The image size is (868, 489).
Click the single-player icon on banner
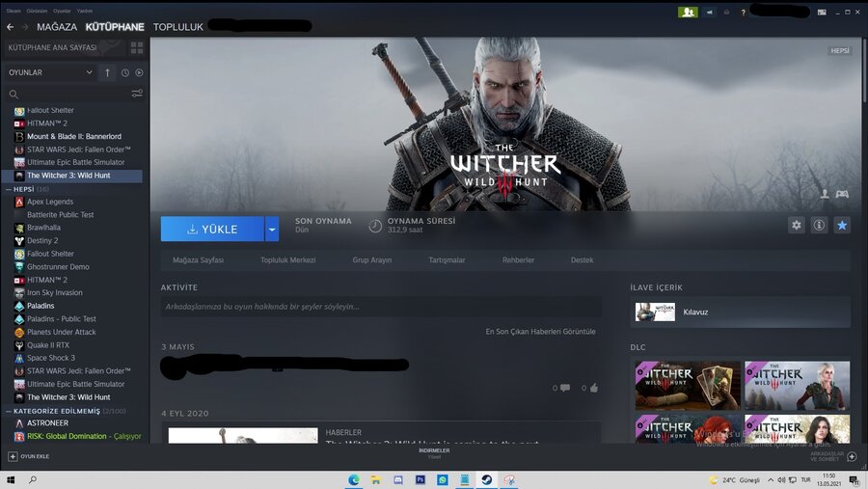[825, 193]
